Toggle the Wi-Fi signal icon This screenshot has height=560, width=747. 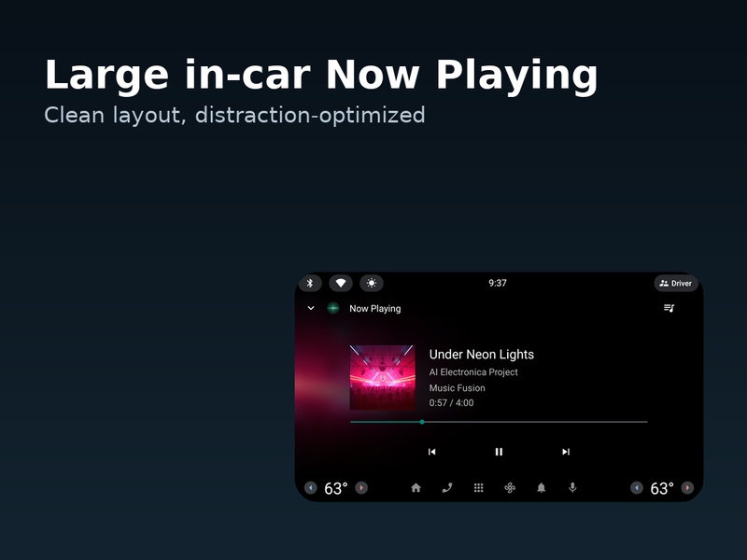[341, 284]
